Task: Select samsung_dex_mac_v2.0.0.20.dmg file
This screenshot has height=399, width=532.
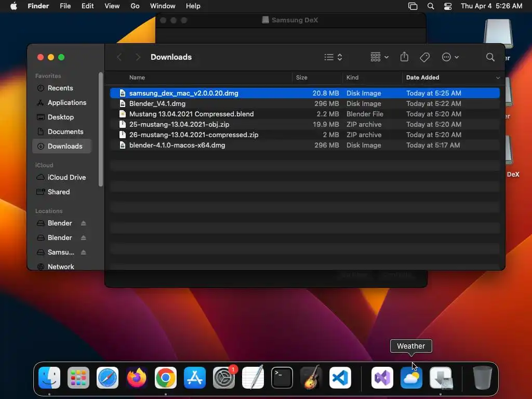Action: point(304,94)
